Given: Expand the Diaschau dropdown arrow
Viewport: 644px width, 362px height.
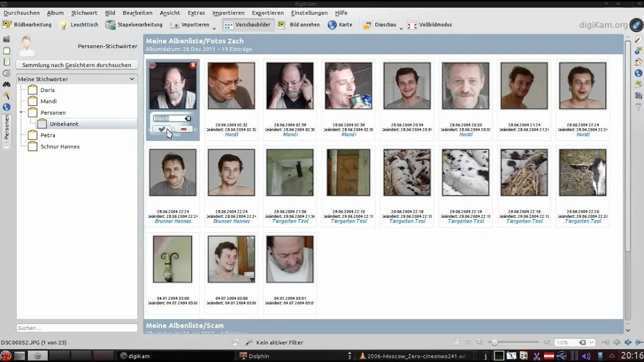Looking at the screenshot, I should click(401, 28).
